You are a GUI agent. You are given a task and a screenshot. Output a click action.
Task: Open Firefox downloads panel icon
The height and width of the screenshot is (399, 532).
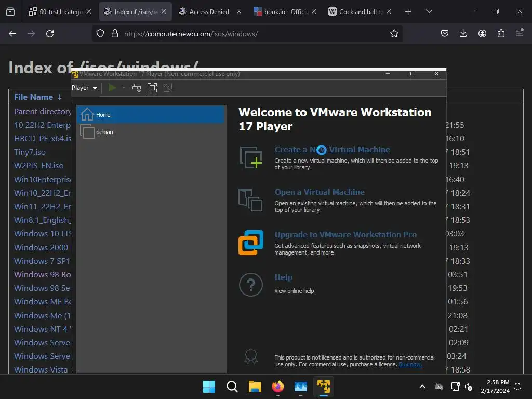click(463, 33)
